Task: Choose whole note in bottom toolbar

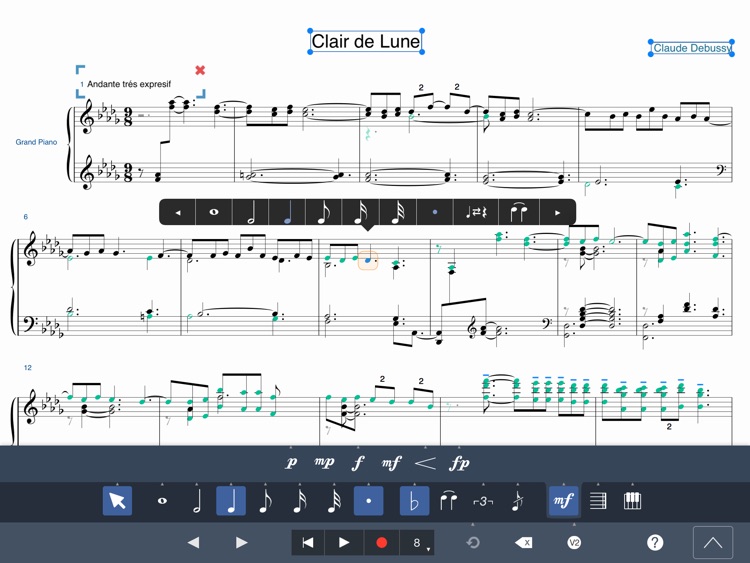Action: coord(162,501)
